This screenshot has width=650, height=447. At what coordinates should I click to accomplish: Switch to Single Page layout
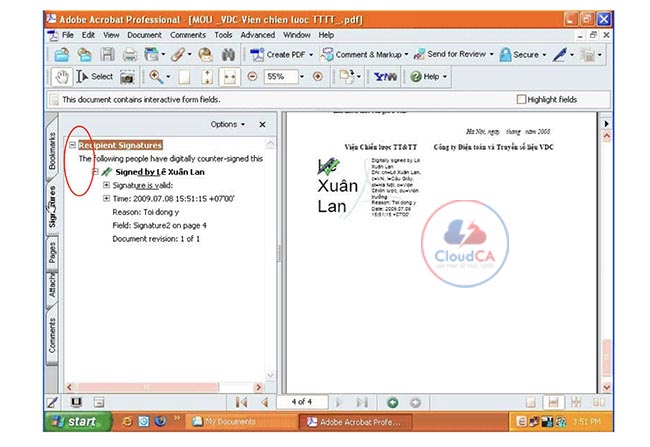(530, 402)
